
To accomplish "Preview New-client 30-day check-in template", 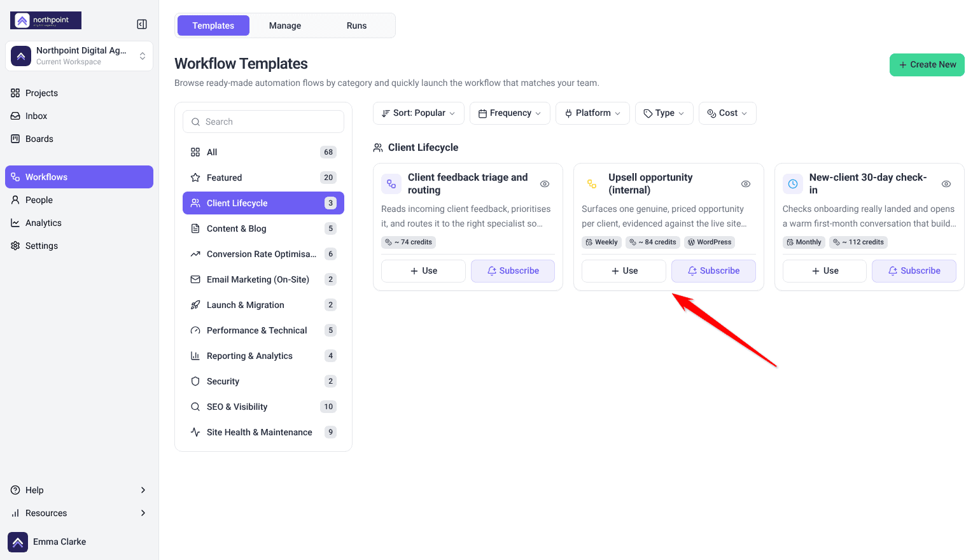I will pos(946,184).
